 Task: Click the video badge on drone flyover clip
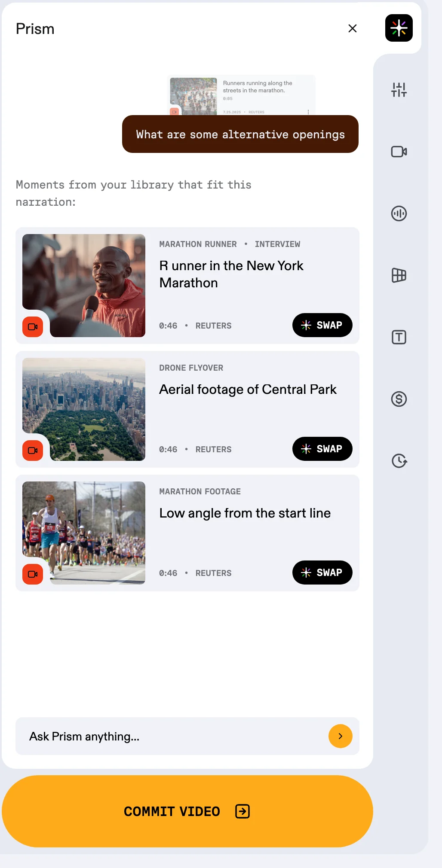33,451
